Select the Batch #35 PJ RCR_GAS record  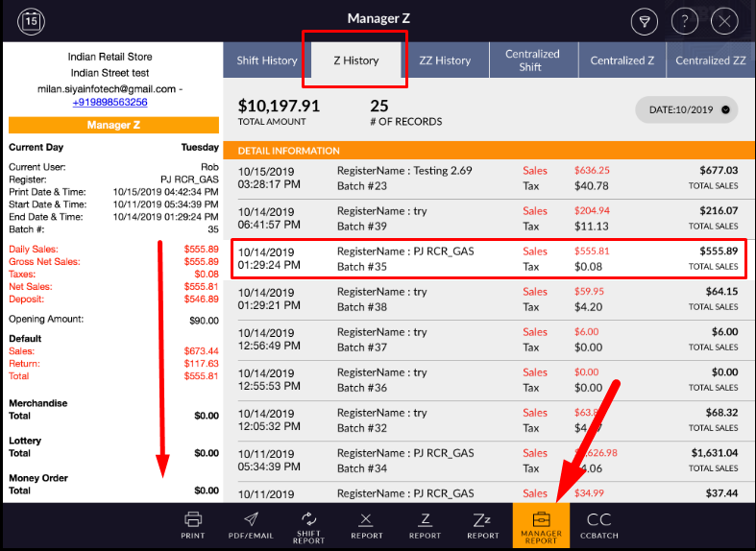click(488, 258)
